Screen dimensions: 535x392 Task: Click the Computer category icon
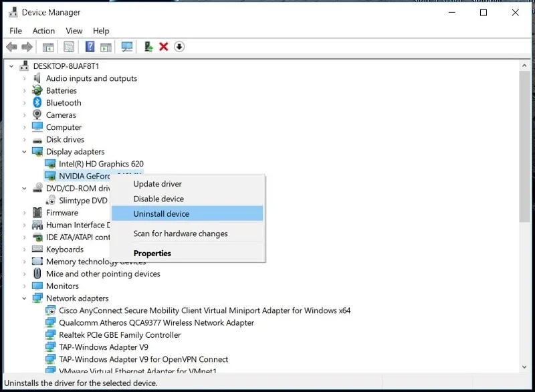[x=37, y=127]
